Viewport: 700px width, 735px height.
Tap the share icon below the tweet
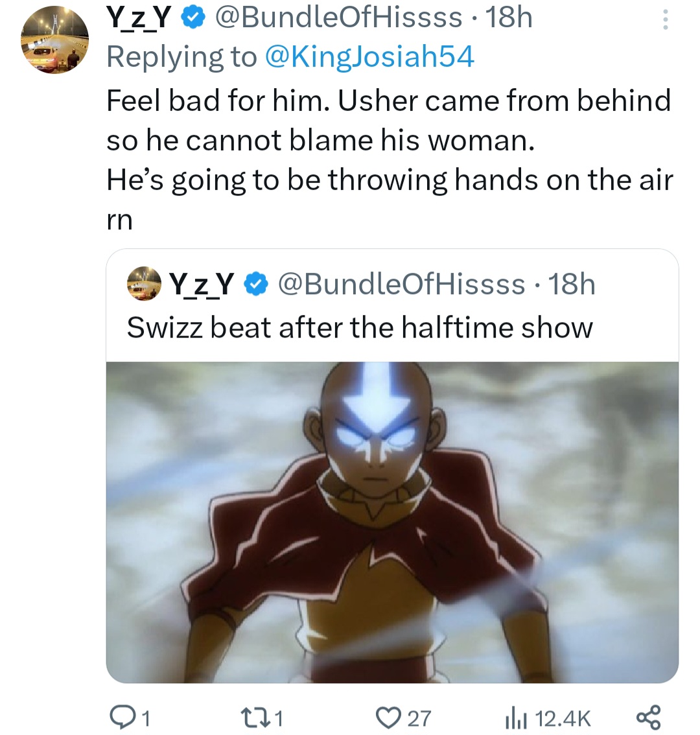[x=647, y=717]
